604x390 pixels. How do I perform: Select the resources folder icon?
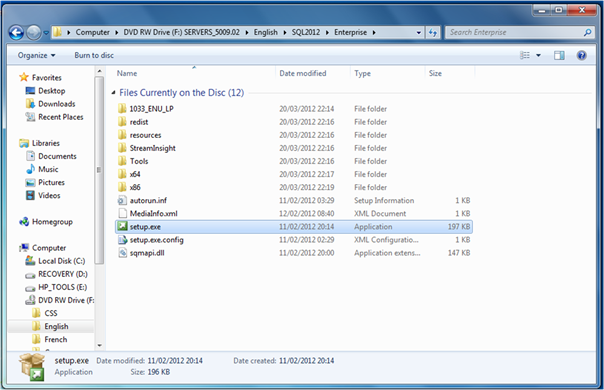pos(122,134)
